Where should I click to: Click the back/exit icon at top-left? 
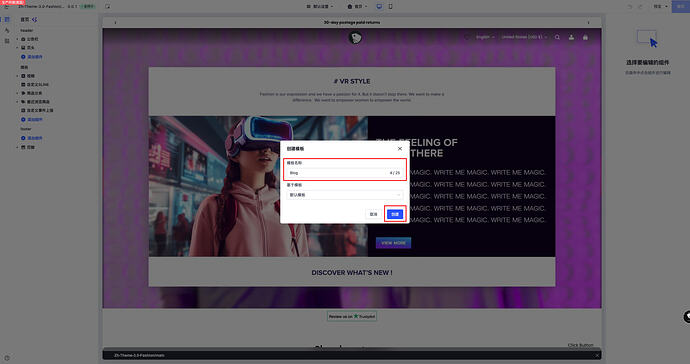pos(6,7)
